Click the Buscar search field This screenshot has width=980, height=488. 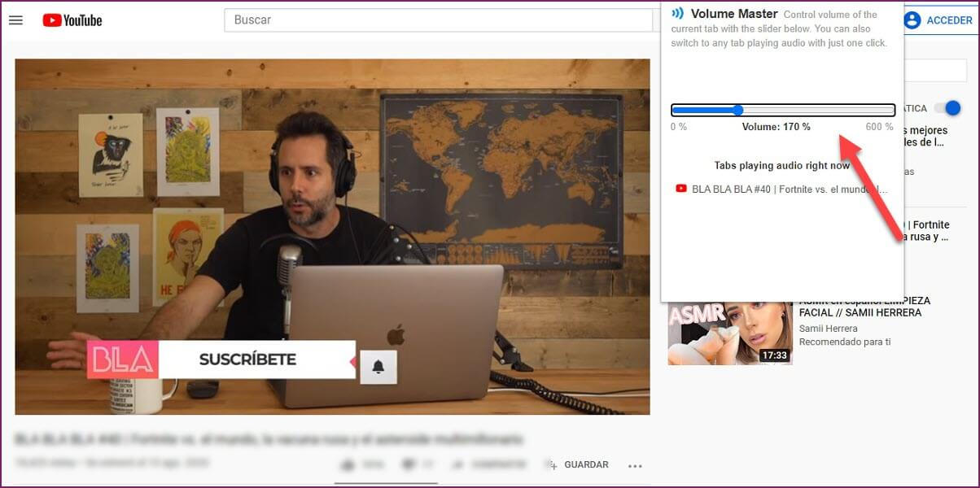(440, 20)
